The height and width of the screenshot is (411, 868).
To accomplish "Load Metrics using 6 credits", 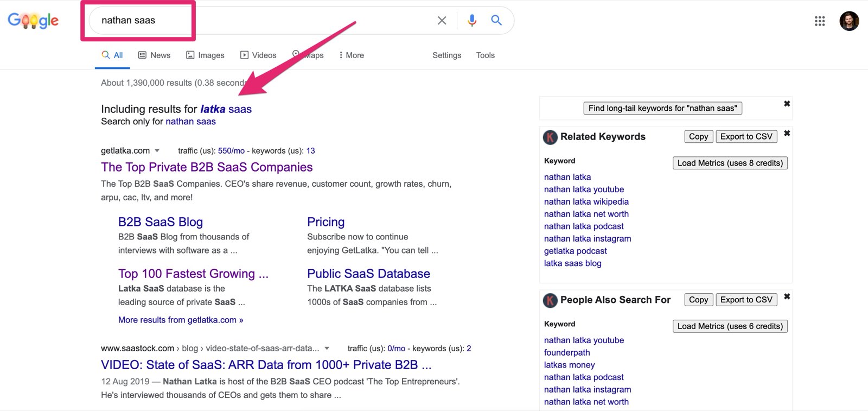I will 730,326.
